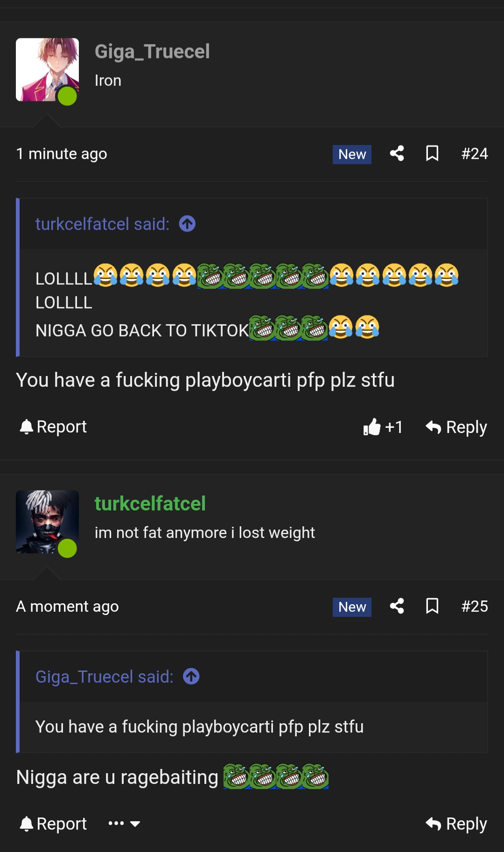Open permalink #24
Screen dimensions: 504x852
[x=474, y=154]
